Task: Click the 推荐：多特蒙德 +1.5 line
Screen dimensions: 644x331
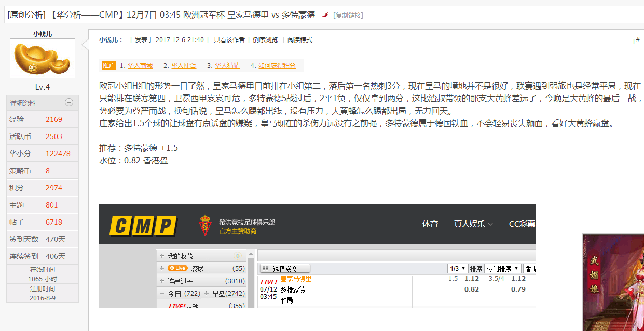Action: coord(139,148)
